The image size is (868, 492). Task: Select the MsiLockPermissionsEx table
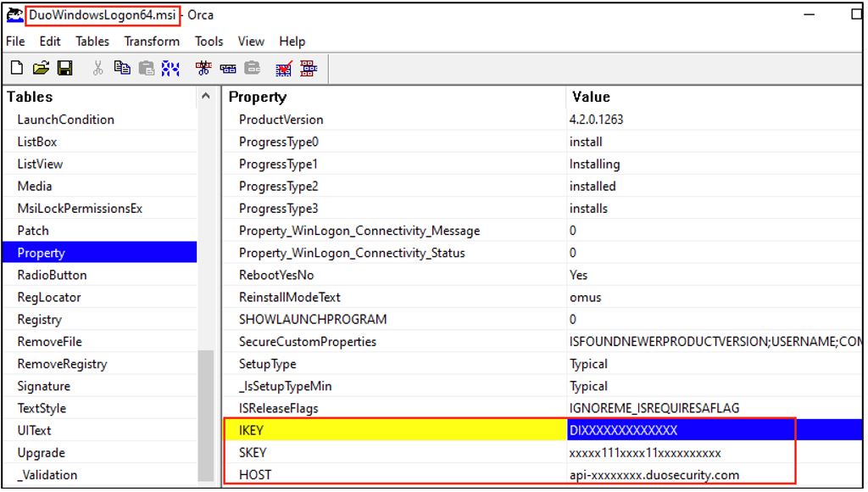pos(100,209)
